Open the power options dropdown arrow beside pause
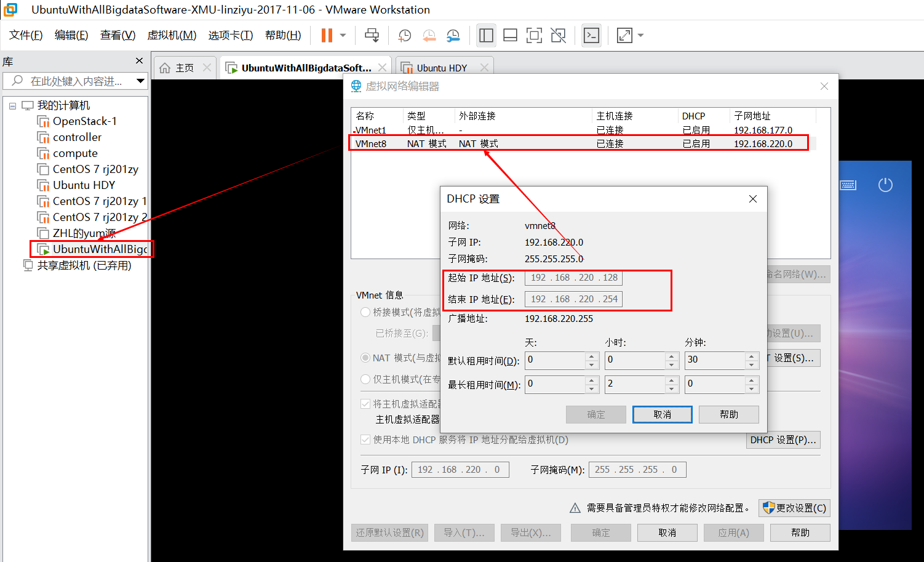Image resolution: width=924 pixels, height=562 pixels. [343, 35]
